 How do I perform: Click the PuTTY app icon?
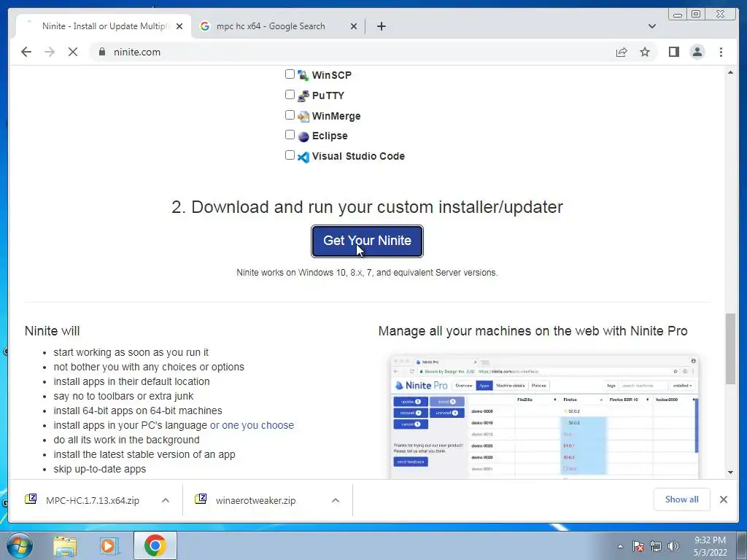point(303,96)
